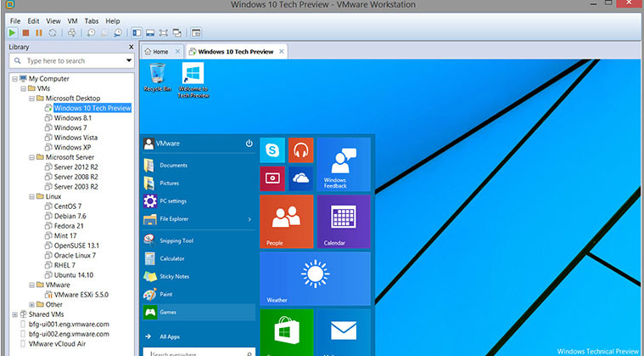Image resolution: width=644 pixels, height=356 pixels.
Task: Revert to previous snapshot icon
Action: pyautogui.click(x=104, y=33)
